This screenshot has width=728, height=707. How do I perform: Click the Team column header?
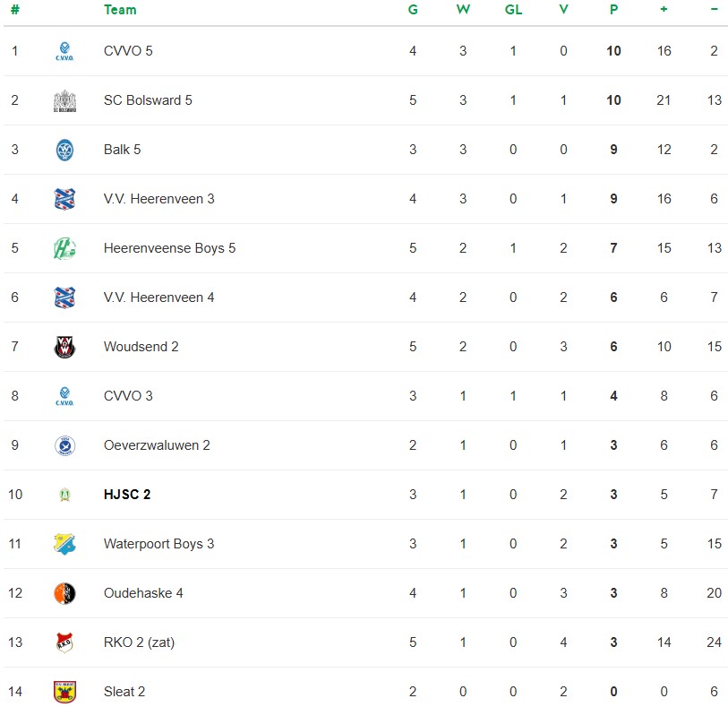120,10
